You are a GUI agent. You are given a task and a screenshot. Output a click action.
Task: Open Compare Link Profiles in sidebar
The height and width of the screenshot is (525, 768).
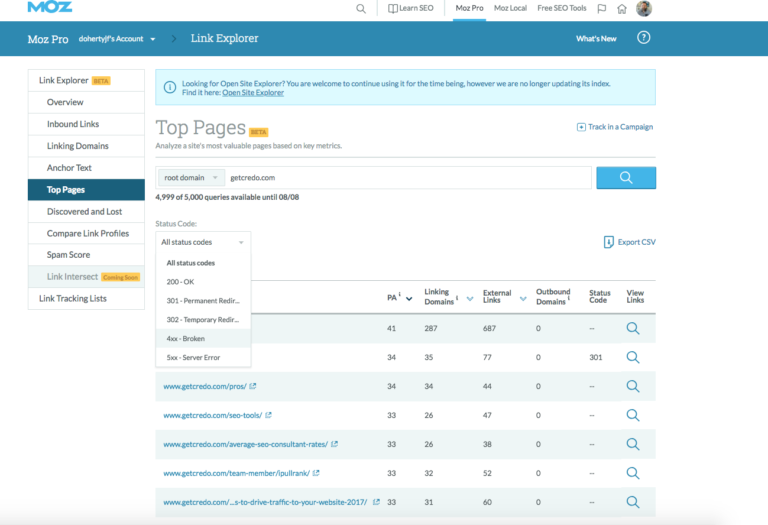(x=86, y=233)
